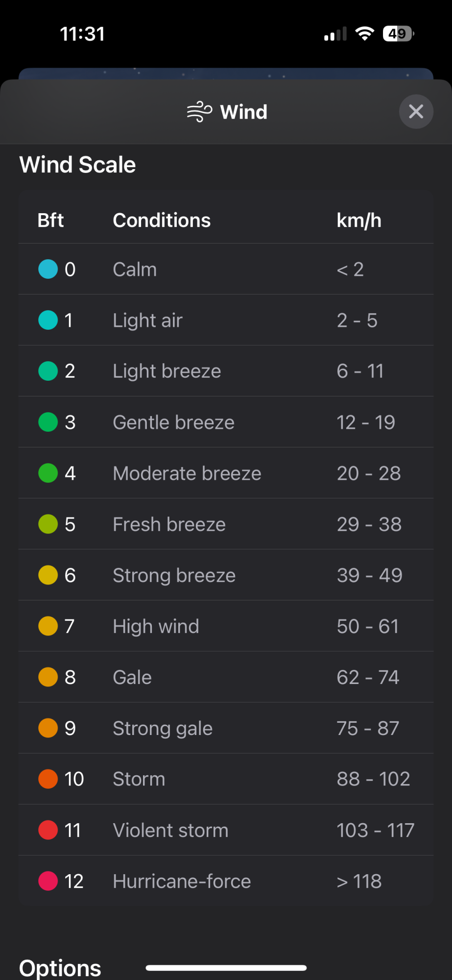
Task: Tap the Conditions column header
Action: click(162, 220)
